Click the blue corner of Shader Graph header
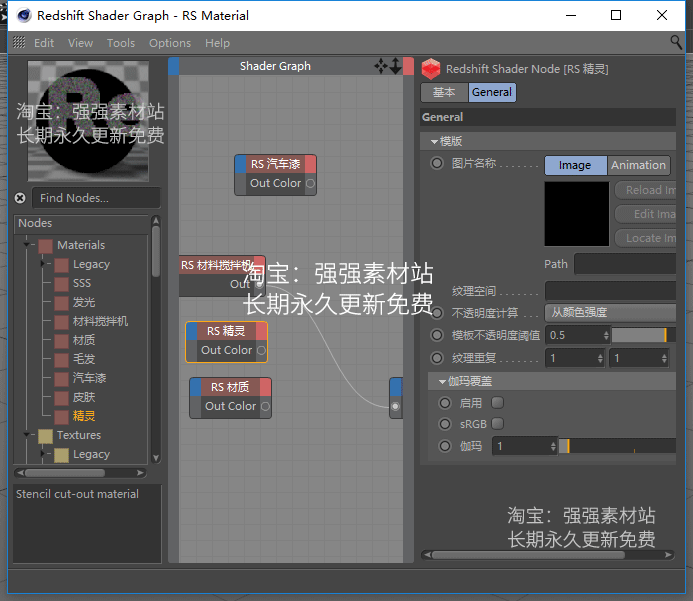The width and height of the screenshot is (693, 601). (174, 66)
